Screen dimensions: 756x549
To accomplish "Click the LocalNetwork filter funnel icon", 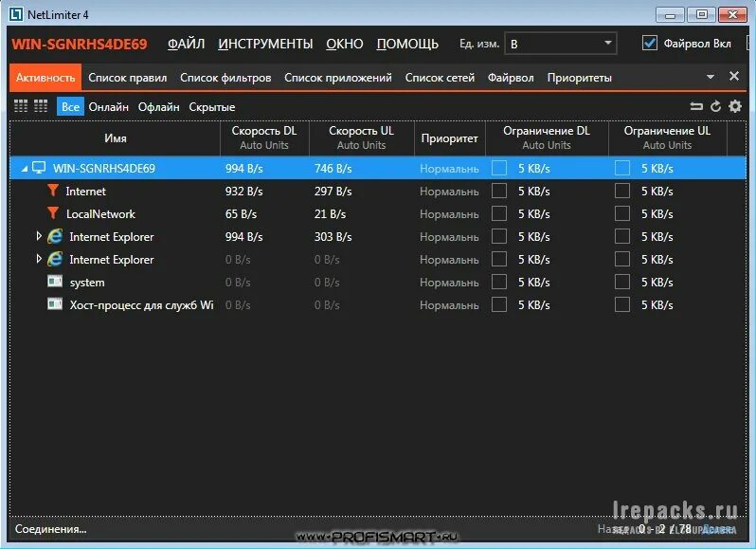I will coord(53,213).
